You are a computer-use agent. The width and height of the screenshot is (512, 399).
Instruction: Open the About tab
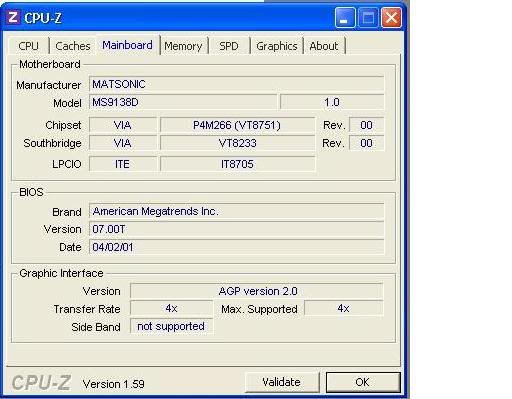tap(324, 46)
